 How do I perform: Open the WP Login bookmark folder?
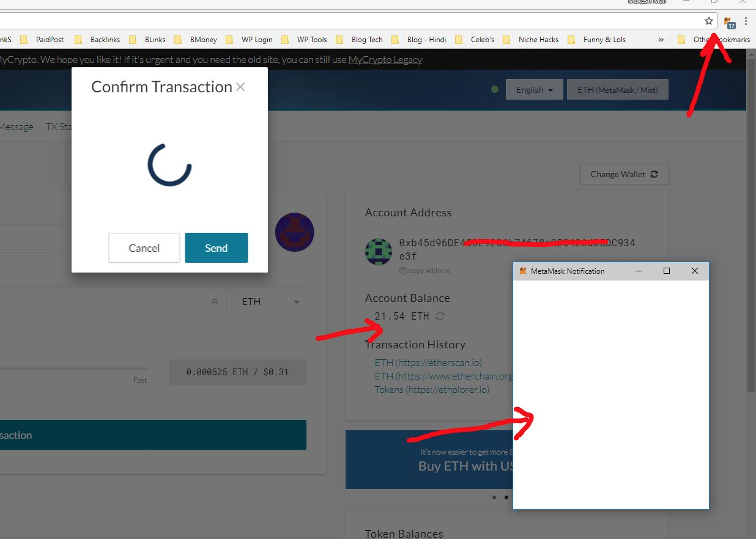(x=250, y=40)
